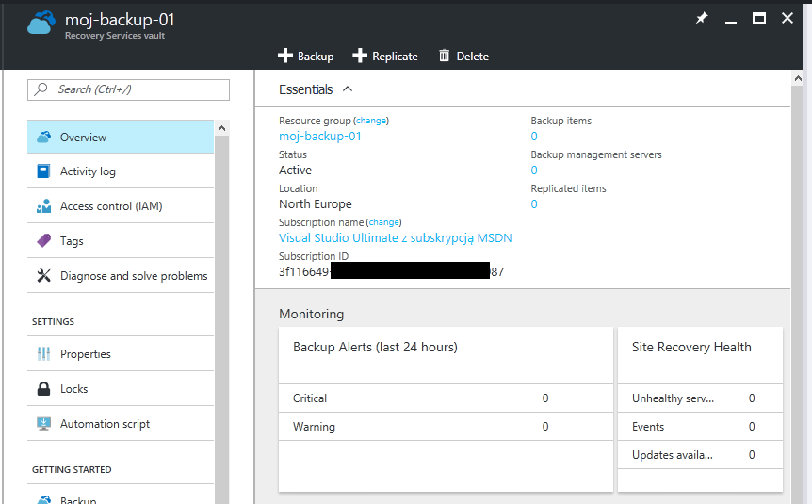This screenshot has height=504, width=812.
Task: Collapse the Essentials section chevron
Action: point(348,89)
